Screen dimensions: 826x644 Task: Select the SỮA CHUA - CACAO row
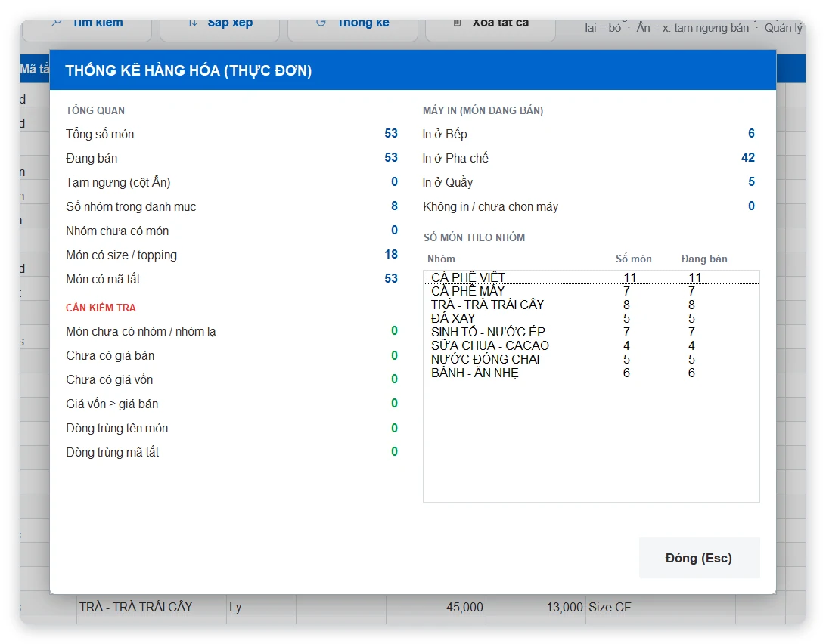pyautogui.click(x=591, y=345)
